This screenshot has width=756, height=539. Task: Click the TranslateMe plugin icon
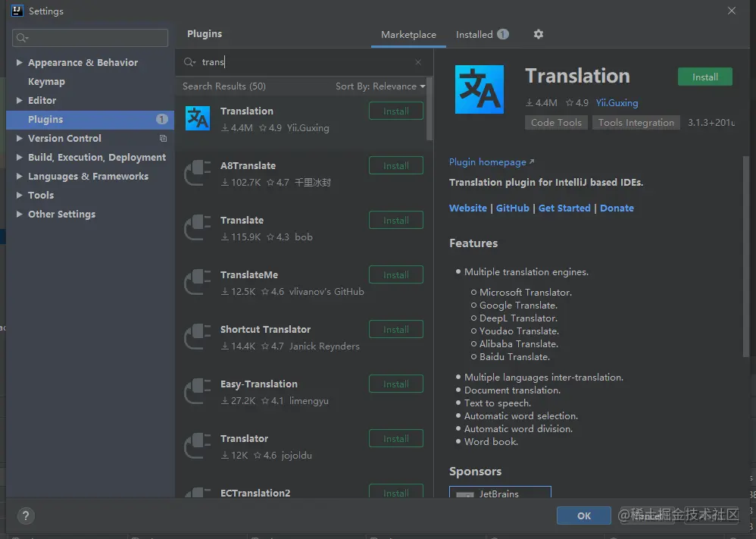(x=198, y=282)
